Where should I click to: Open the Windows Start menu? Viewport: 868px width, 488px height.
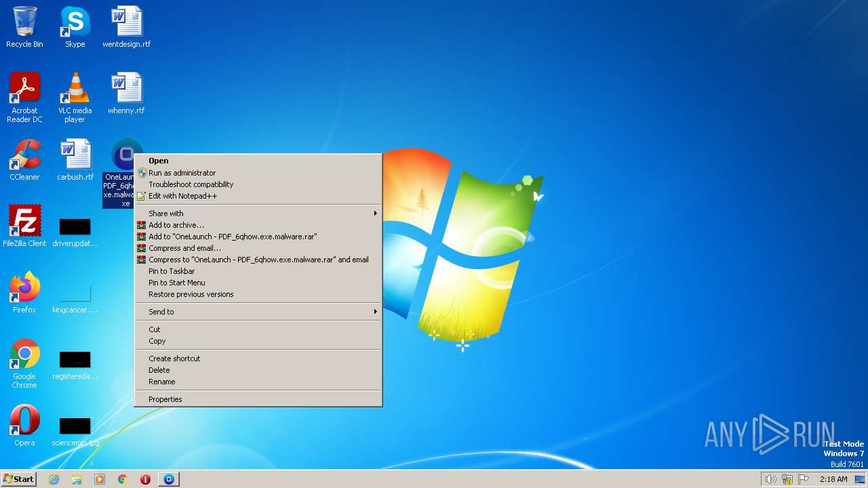point(18,479)
